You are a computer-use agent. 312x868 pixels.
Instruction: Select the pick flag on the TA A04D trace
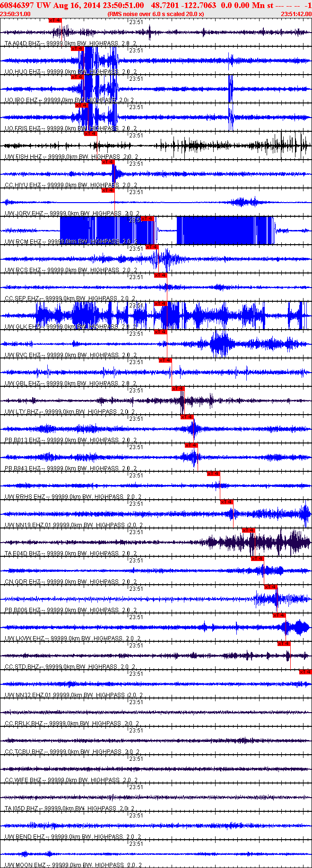tap(55, 20)
